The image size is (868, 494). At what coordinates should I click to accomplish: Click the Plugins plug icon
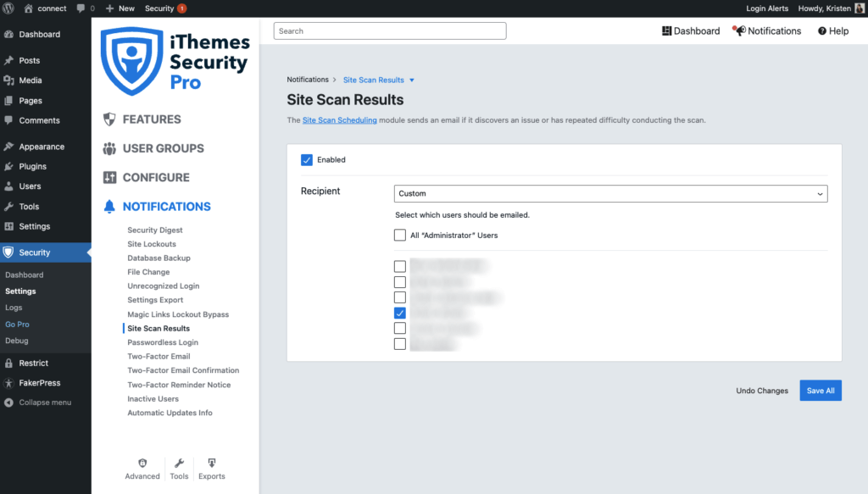8,167
